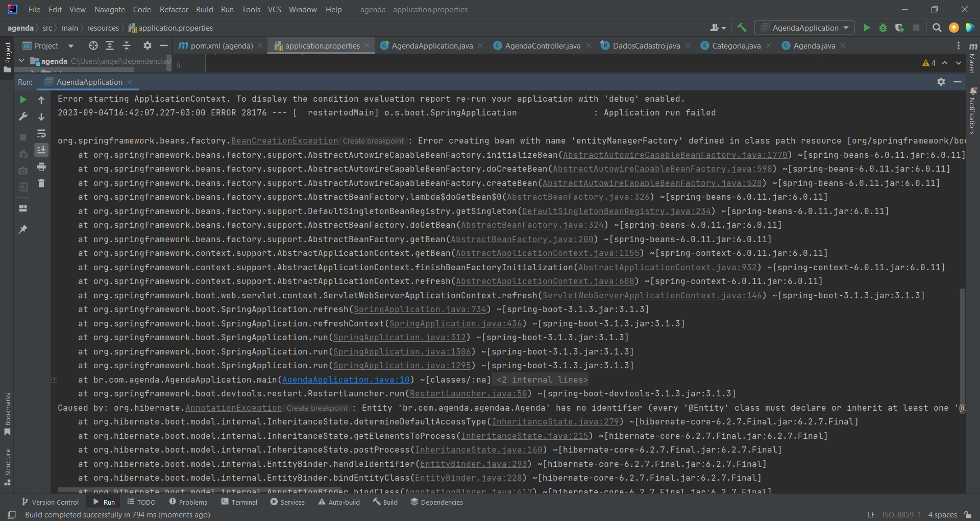Collapse the agenda project root node
This screenshot has height=521, width=980.
[x=21, y=61]
